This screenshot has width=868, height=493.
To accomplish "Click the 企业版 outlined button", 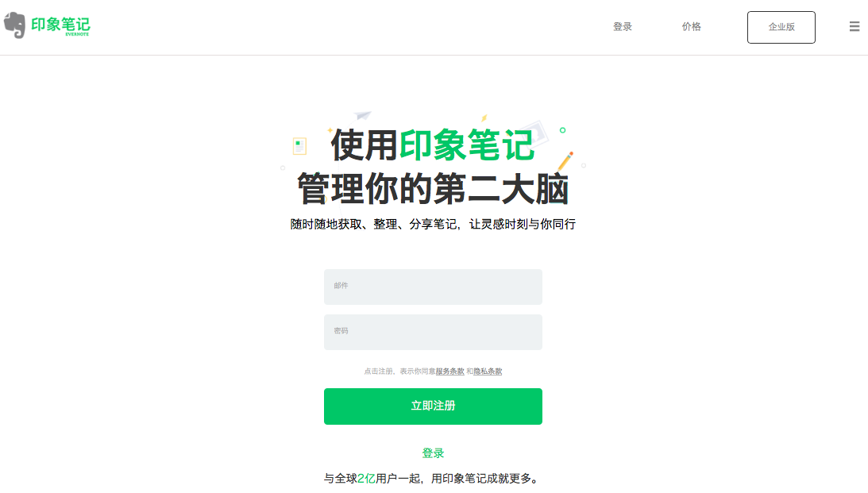I will point(781,27).
